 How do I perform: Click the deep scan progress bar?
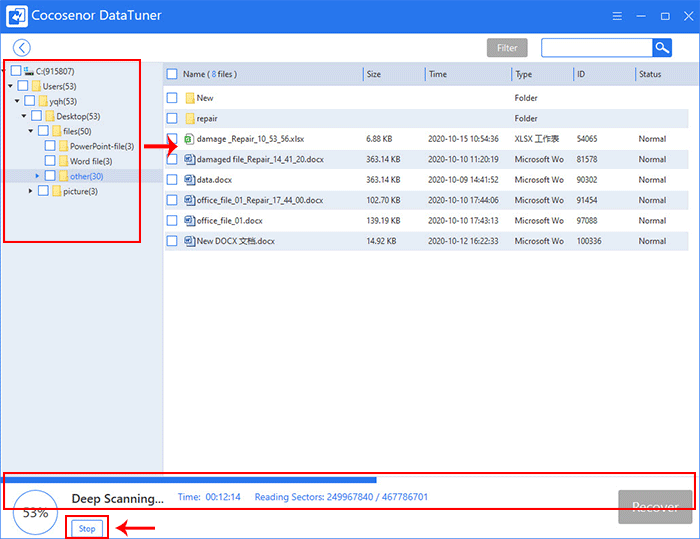[348, 480]
